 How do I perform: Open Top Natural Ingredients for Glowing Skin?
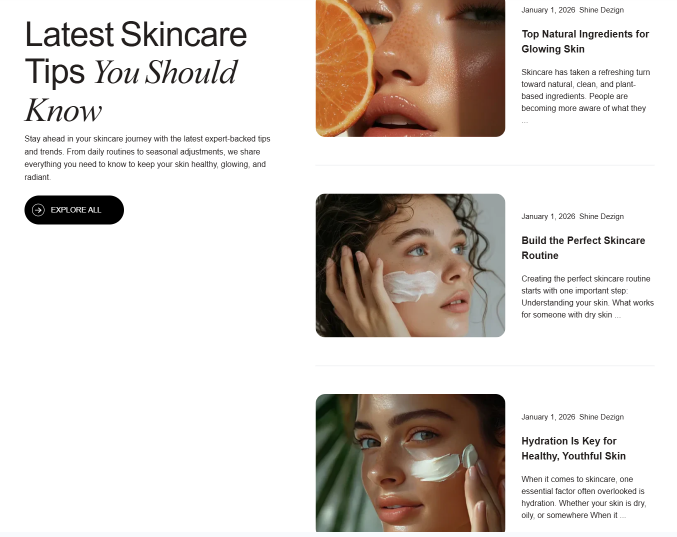coord(585,41)
